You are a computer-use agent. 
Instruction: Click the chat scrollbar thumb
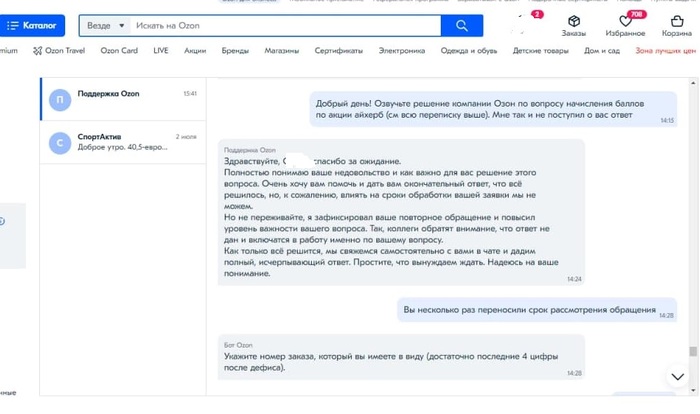[x=693, y=351]
